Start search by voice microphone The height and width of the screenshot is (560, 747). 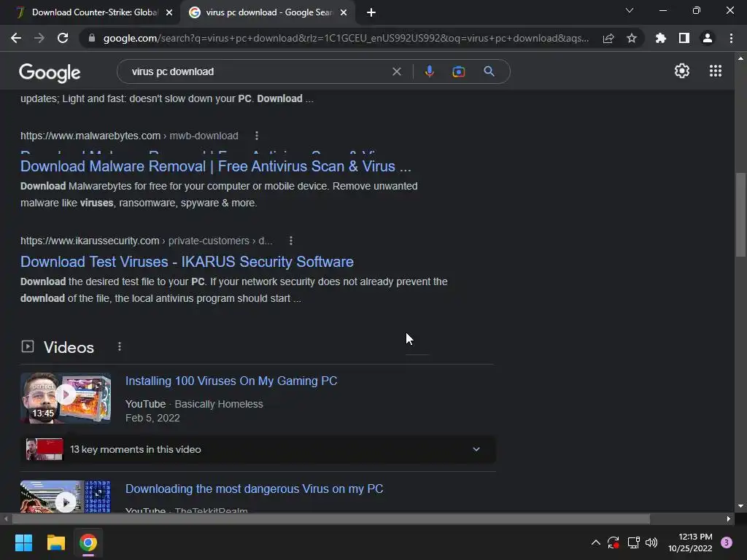click(x=429, y=71)
